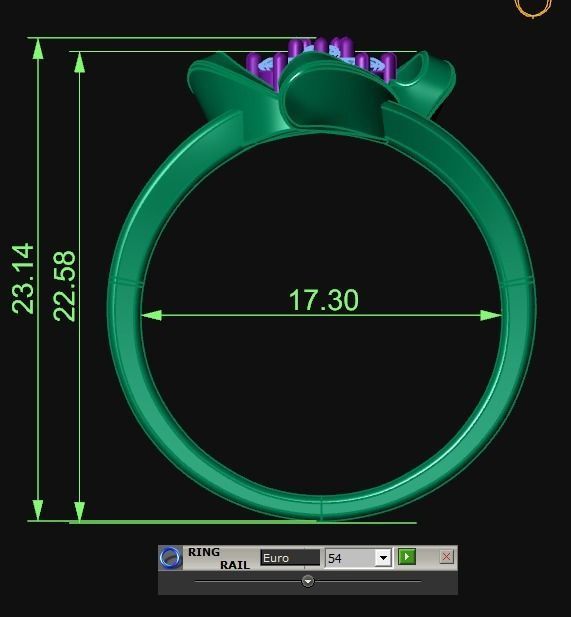Click the RING RAIL label
Viewport: 571px width, 617px height.
pyautogui.click(x=219, y=558)
